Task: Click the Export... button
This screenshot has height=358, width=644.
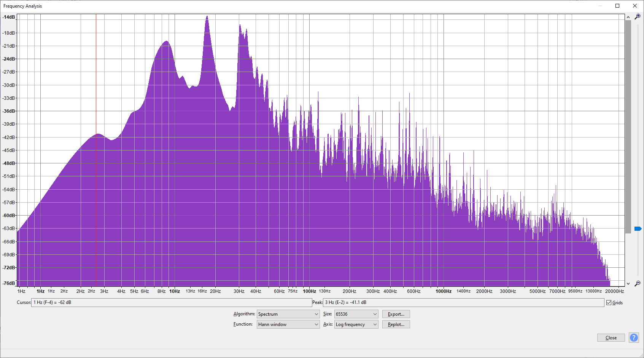Action: click(x=396, y=314)
